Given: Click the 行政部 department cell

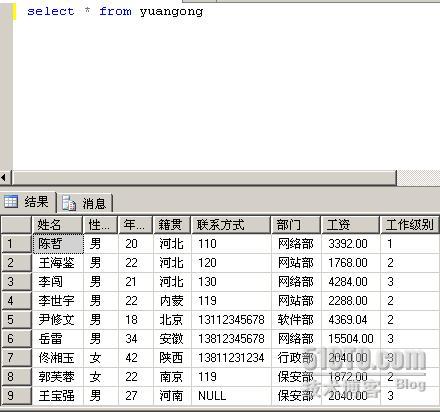Looking at the screenshot, I should point(296,358).
